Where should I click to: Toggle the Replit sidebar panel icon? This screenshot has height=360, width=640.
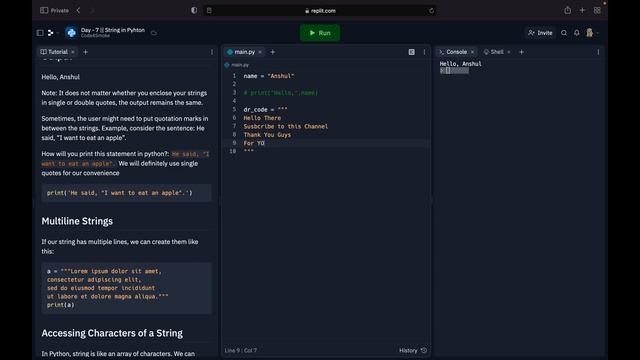point(40,33)
